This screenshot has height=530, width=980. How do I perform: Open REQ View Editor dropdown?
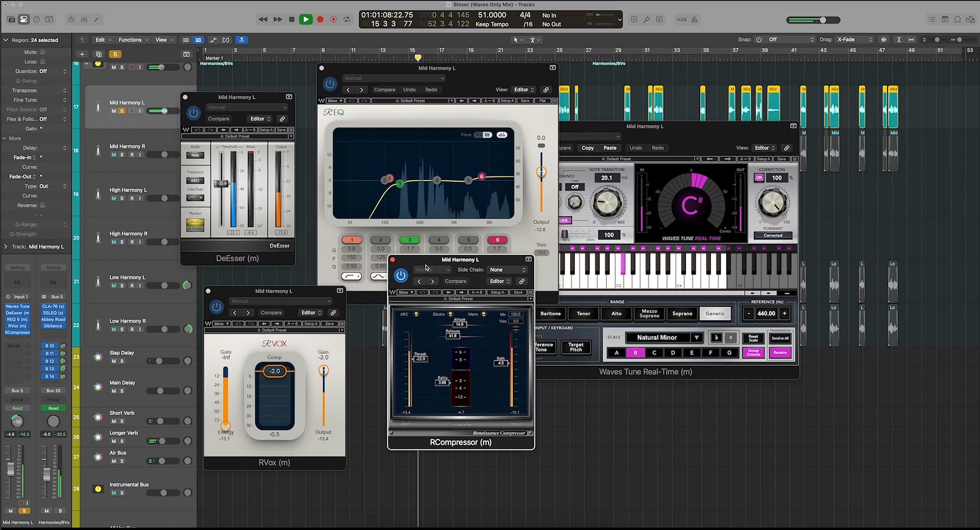(524, 89)
